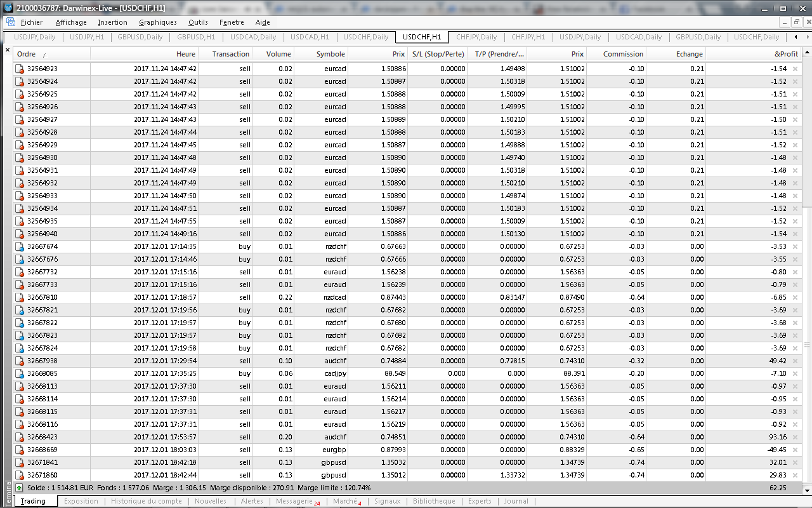Open the Outils menu
This screenshot has height=508, width=812.
tap(198, 22)
